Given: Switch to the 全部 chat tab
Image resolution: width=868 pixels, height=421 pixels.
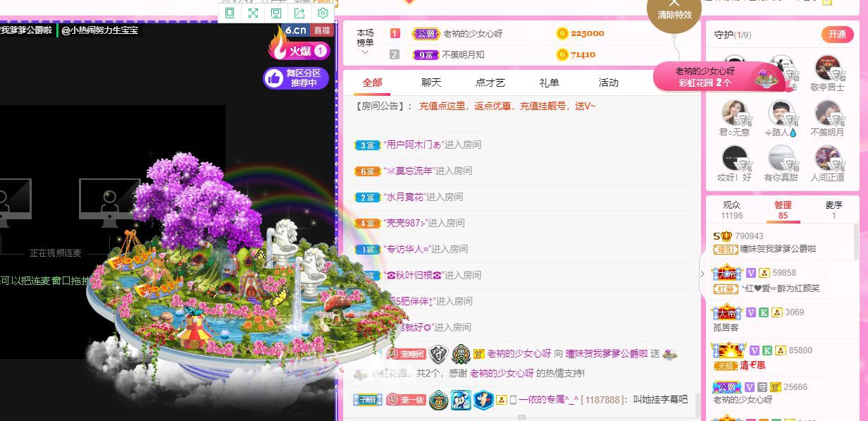Looking at the screenshot, I should coord(373,83).
